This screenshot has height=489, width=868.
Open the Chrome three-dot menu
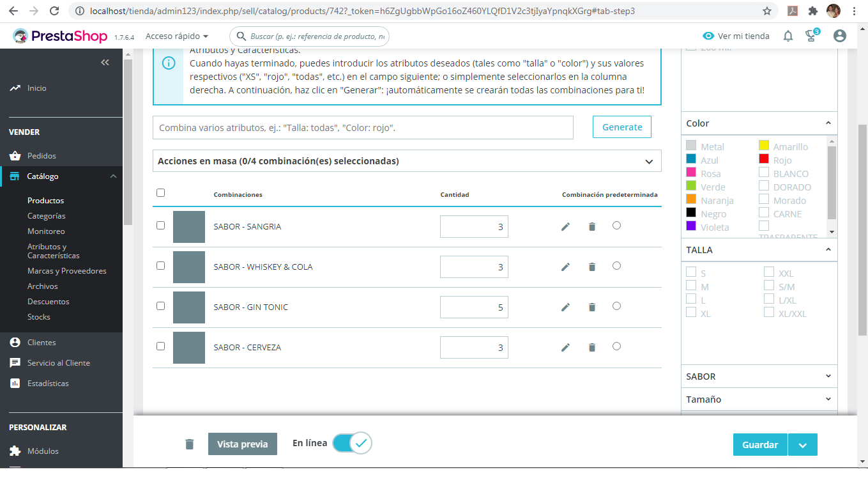pyautogui.click(x=855, y=11)
